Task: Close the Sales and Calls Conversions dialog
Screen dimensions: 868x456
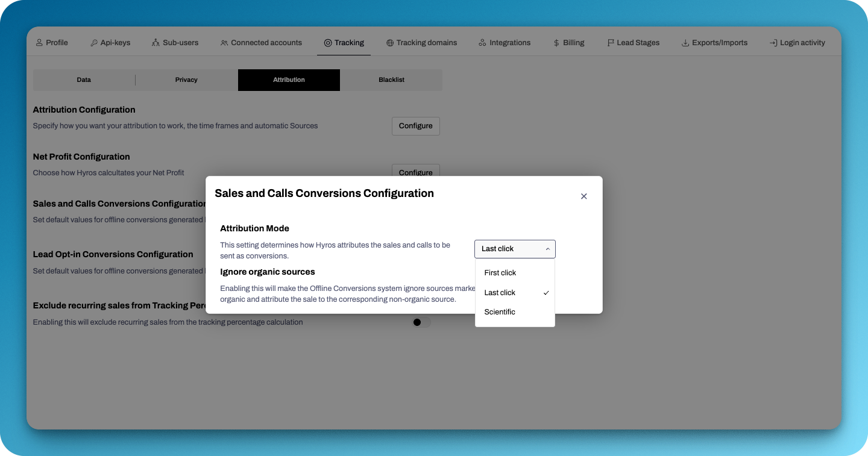Action: point(583,196)
